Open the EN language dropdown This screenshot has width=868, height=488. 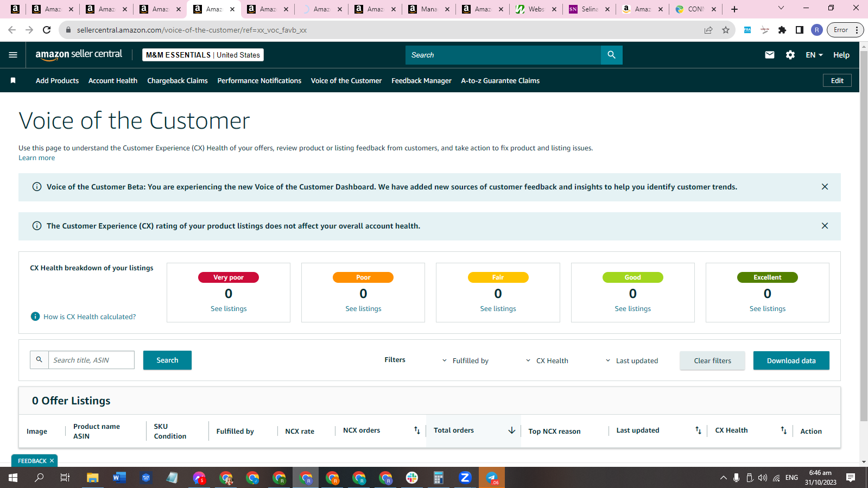pos(814,55)
